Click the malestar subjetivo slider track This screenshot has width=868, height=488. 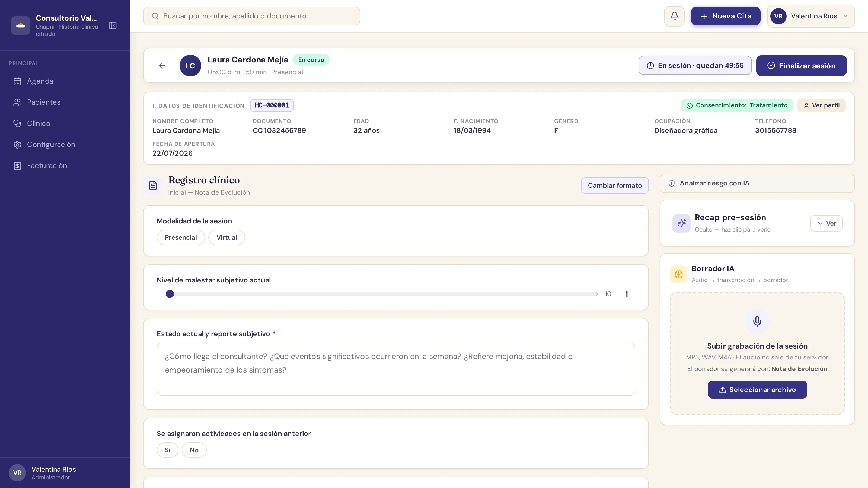tap(384, 294)
